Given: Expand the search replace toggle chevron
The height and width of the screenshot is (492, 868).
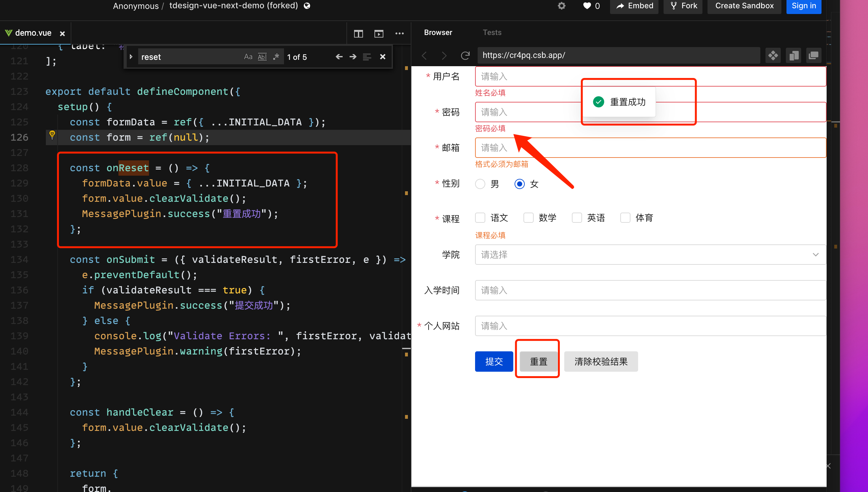Looking at the screenshot, I should click(x=131, y=56).
